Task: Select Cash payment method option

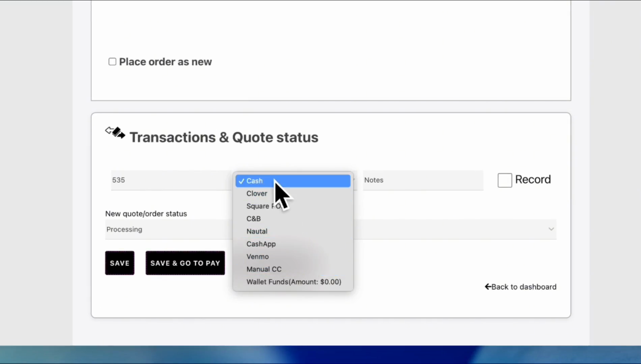Action: [x=254, y=181]
